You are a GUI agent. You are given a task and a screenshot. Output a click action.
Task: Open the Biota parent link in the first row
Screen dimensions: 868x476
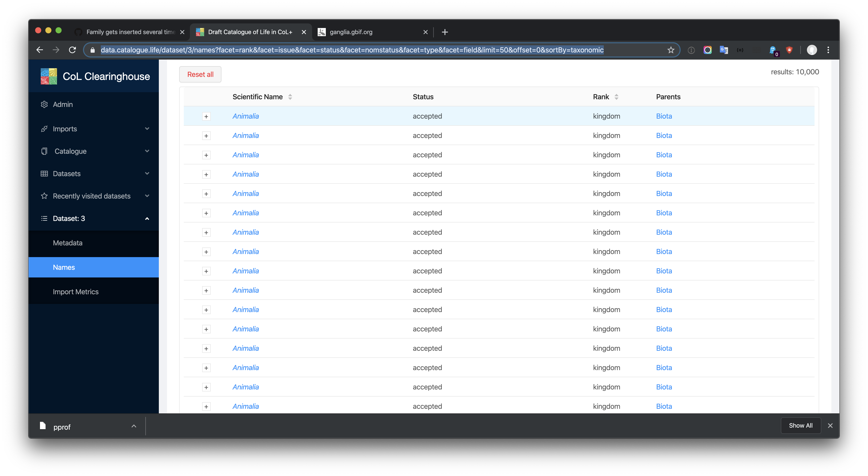coord(664,116)
